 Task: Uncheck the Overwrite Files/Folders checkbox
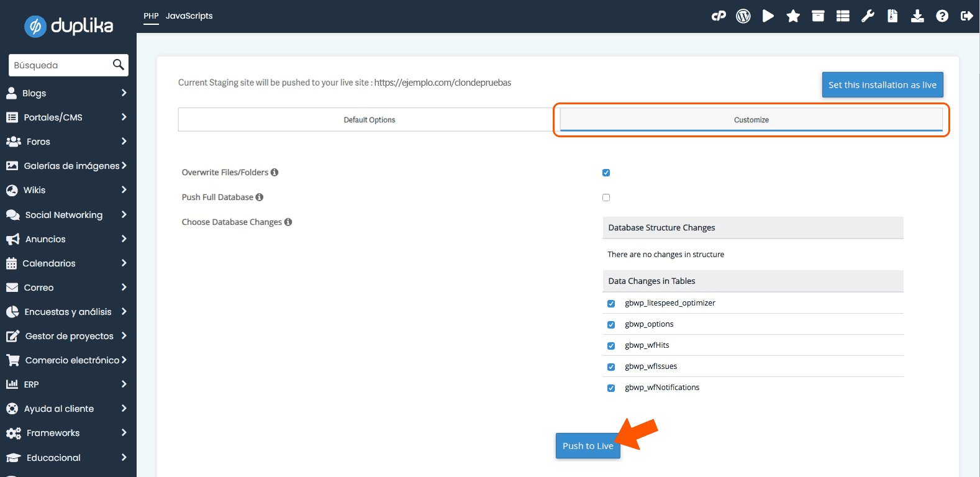(606, 173)
